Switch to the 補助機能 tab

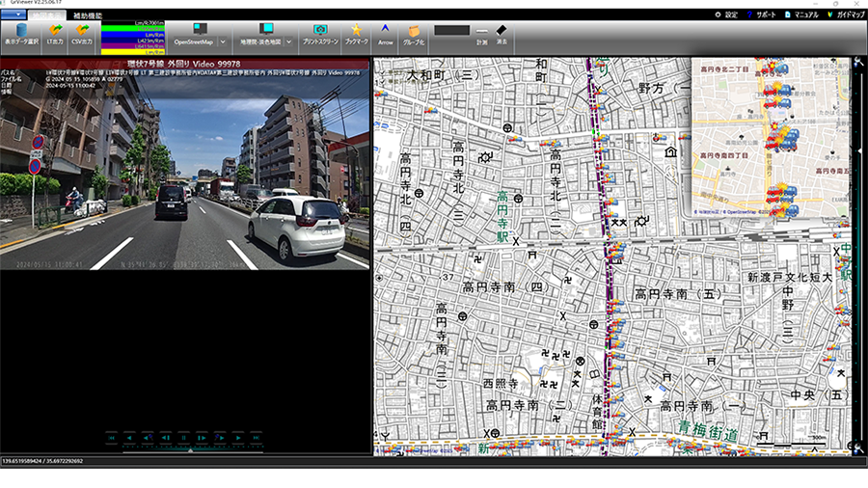coord(88,15)
